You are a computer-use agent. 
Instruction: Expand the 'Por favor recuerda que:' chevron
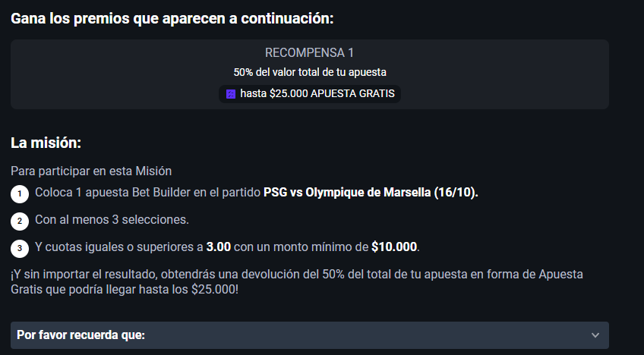pyautogui.click(x=595, y=335)
